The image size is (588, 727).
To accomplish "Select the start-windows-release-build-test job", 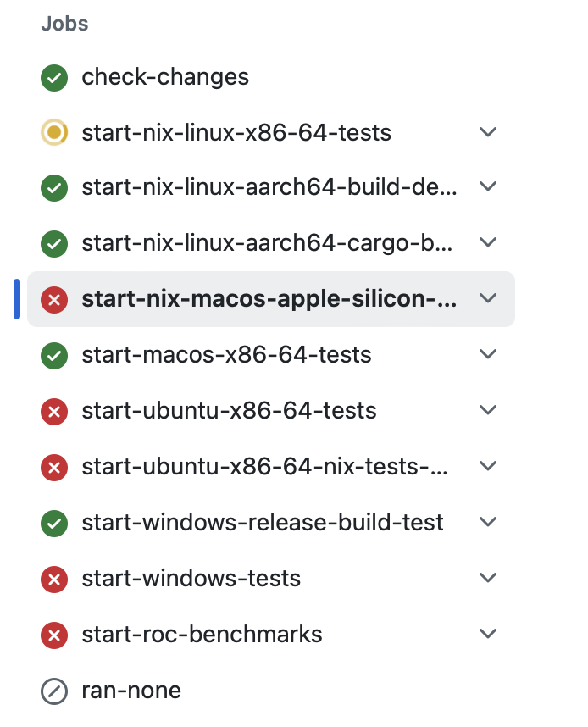I will pyautogui.click(x=263, y=523).
